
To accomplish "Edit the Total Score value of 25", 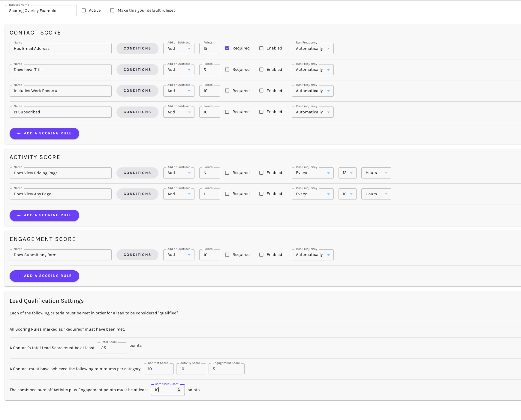I will [x=112, y=348].
